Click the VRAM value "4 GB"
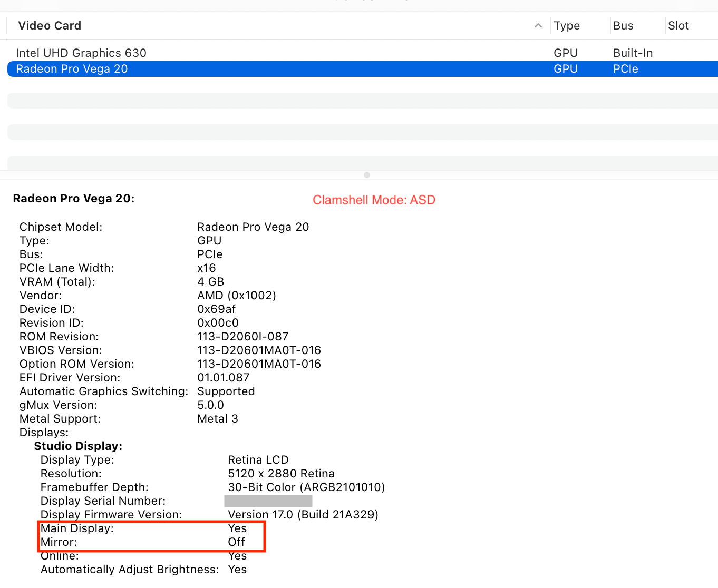Image resolution: width=718 pixels, height=588 pixels. point(211,282)
